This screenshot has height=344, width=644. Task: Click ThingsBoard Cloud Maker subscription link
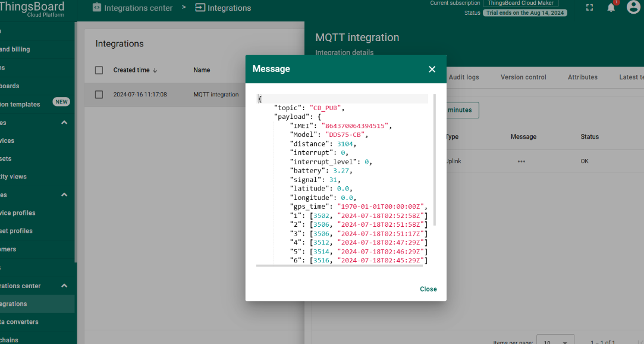(520, 4)
